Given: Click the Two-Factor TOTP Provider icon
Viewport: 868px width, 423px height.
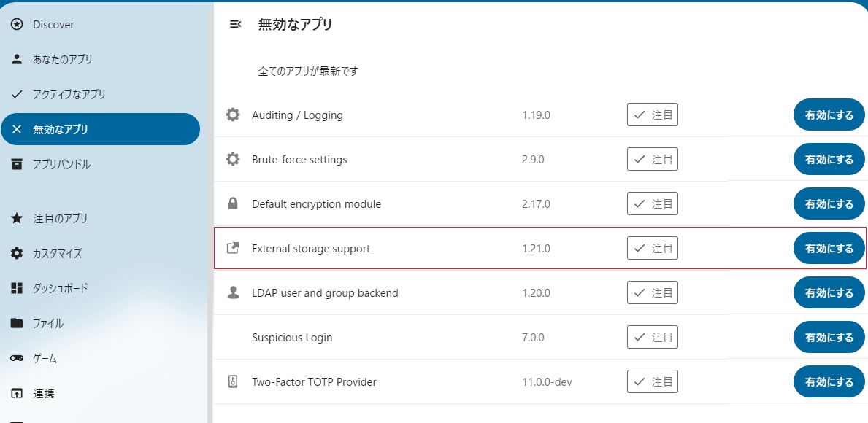Looking at the screenshot, I should tap(232, 381).
